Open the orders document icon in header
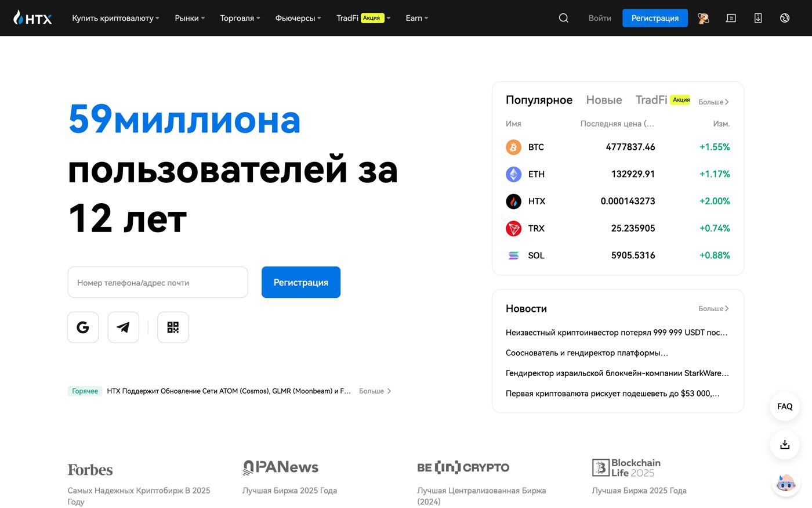 pyautogui.click(x=731, y=18)
